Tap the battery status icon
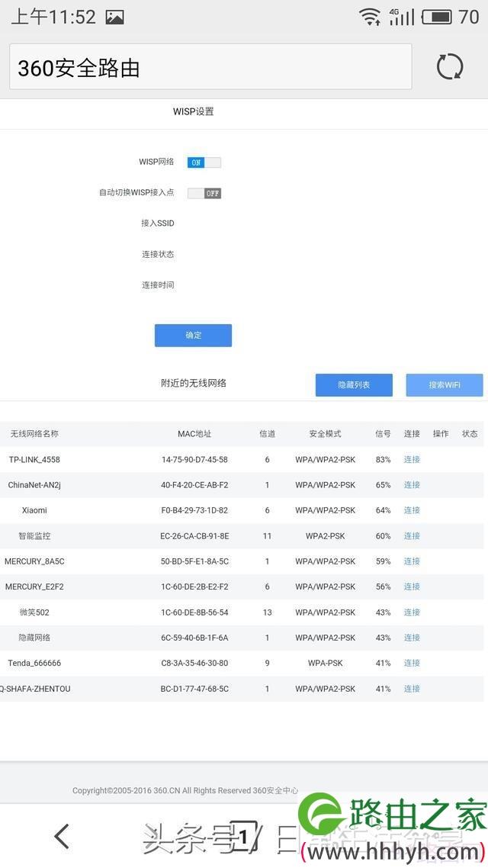The width and height of the screenshot is (488, 868). (x=437, y=17)
